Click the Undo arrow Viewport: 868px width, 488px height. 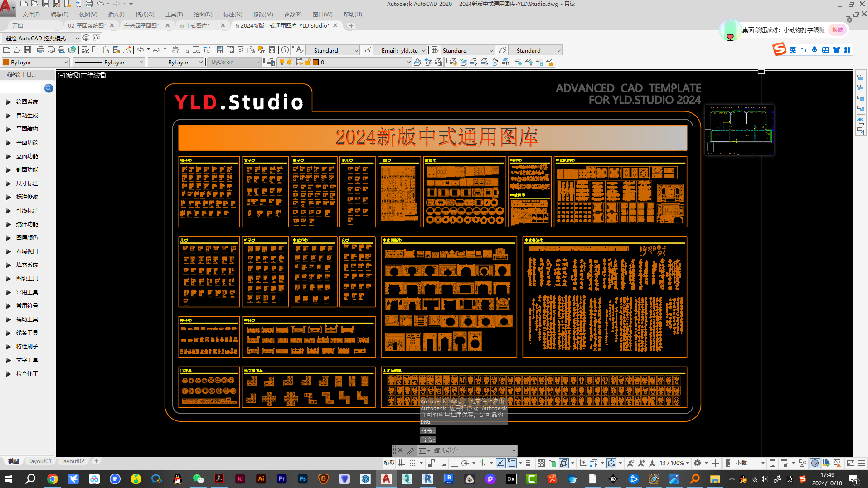pyautogui.click(x=141, y=50)
